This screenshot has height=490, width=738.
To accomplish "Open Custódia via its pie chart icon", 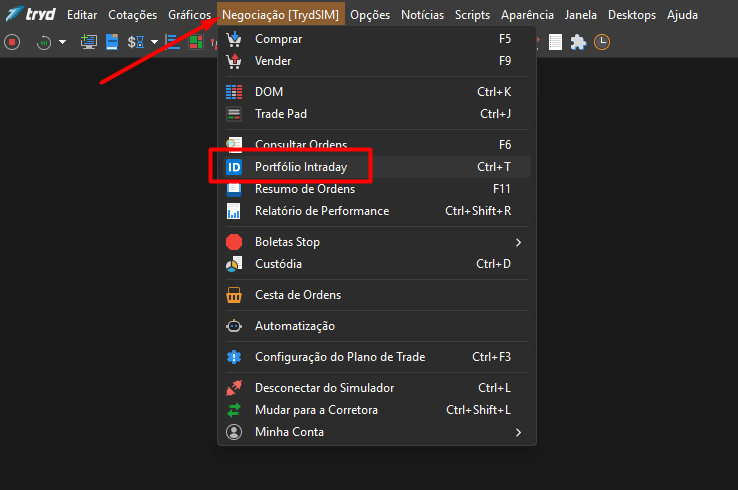I will point(234,264).
